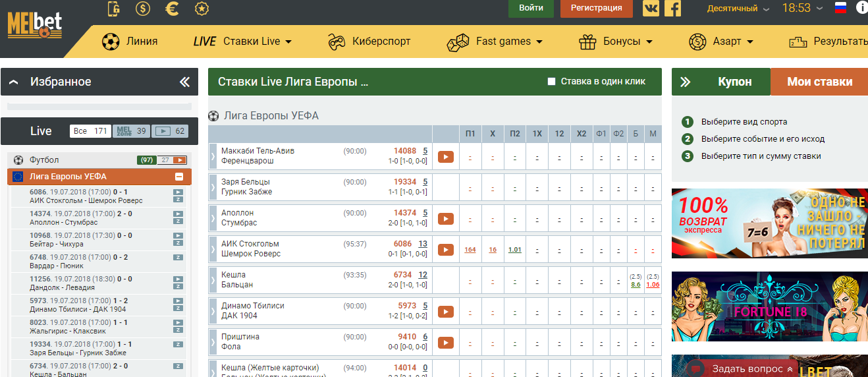This screenshot has width=868, height=377.
Task: Click the football icon next to Линия
Action: (x=111, y=42)
